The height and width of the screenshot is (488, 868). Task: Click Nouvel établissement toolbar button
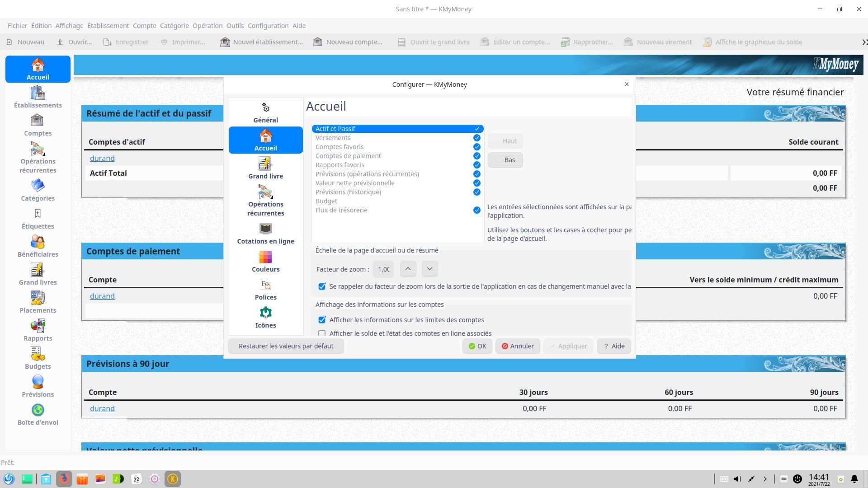pyautogui.click(x=261, y=42)
